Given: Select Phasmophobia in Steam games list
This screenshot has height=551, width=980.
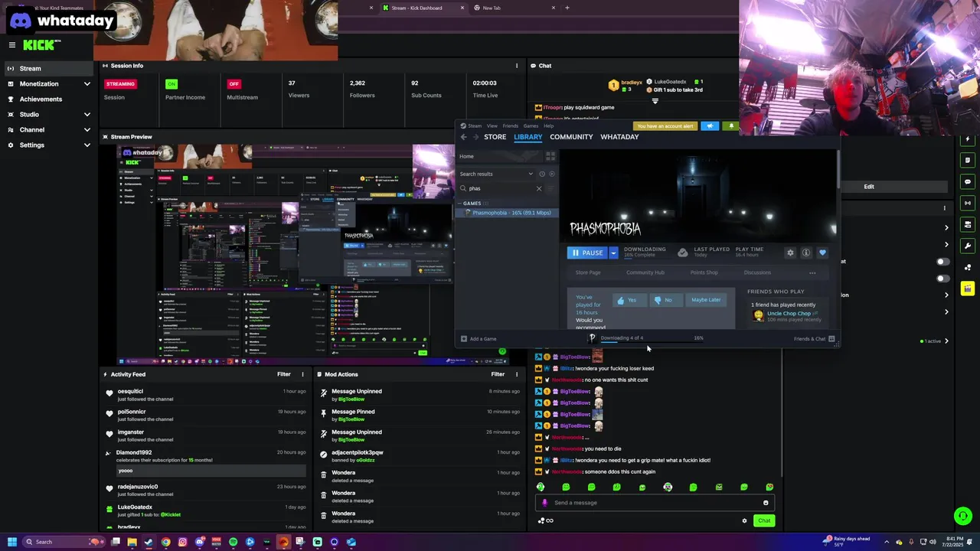Looking at the screenshot, I should click(x=508, y=213).
